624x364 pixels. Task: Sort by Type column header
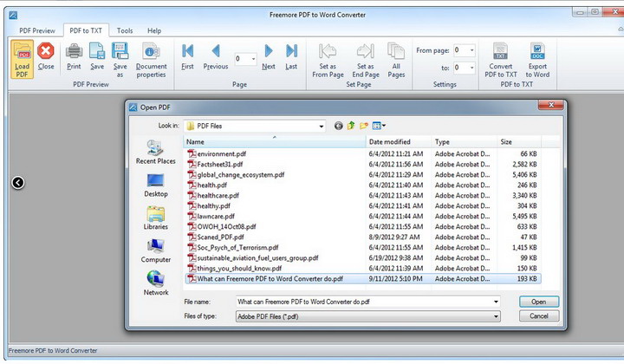465,142
